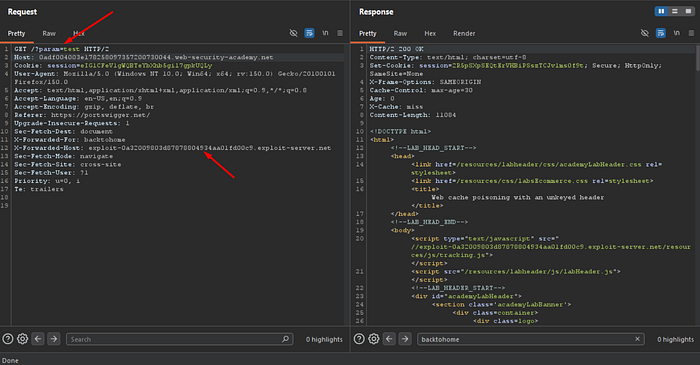Open search settings gear below Response panel
700x365 pixels.
click(374, 339)
